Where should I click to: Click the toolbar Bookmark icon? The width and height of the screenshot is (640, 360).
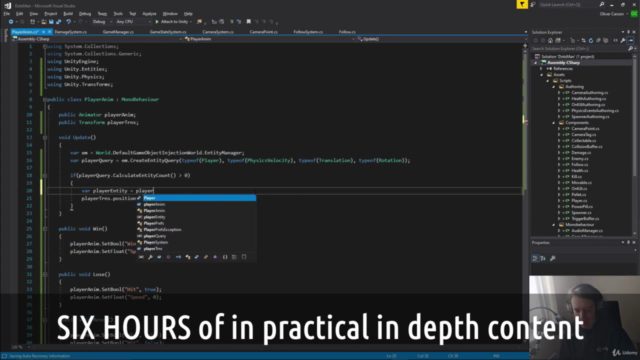pyautogui.click(x=249, y=22)
